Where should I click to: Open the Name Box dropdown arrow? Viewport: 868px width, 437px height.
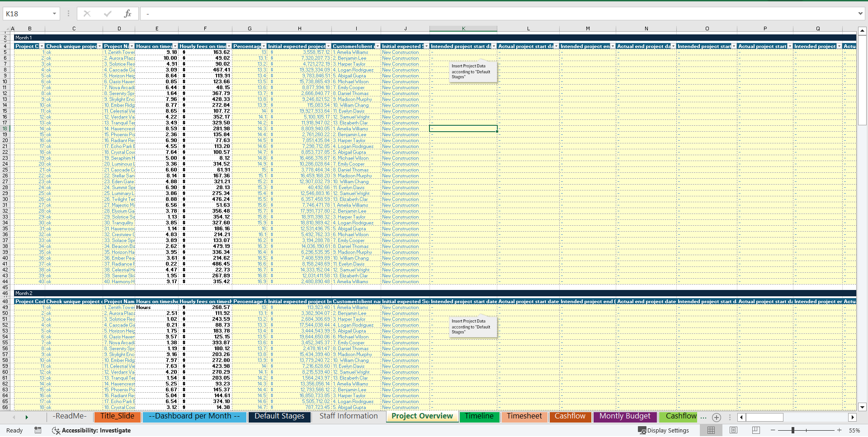pyautogui.click(x=54, y=14)
